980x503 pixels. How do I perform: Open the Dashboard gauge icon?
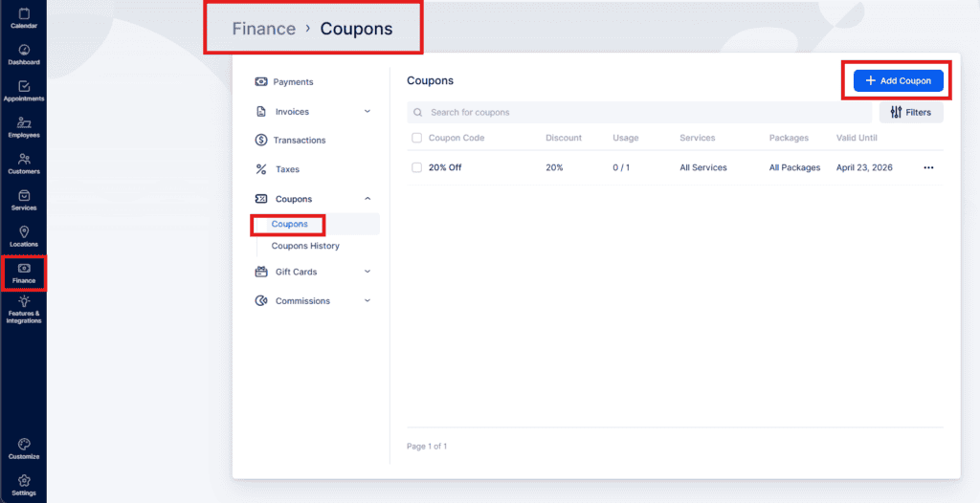(x=24, y=50)
